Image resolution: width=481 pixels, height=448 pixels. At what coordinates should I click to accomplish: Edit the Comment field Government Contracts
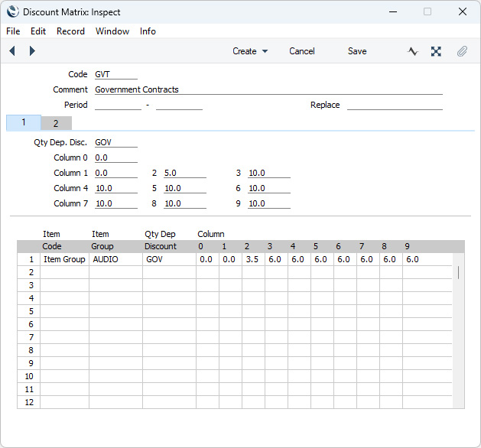tap(268, 90)
